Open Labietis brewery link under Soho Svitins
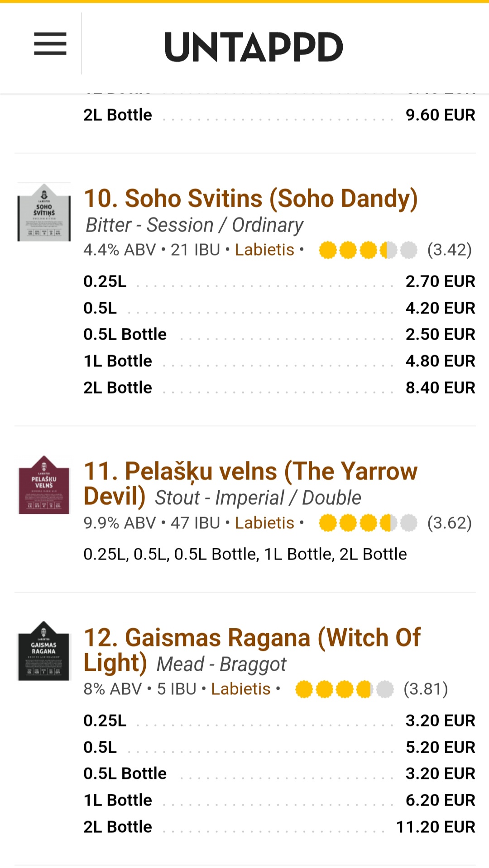 (x=264, y=250)
